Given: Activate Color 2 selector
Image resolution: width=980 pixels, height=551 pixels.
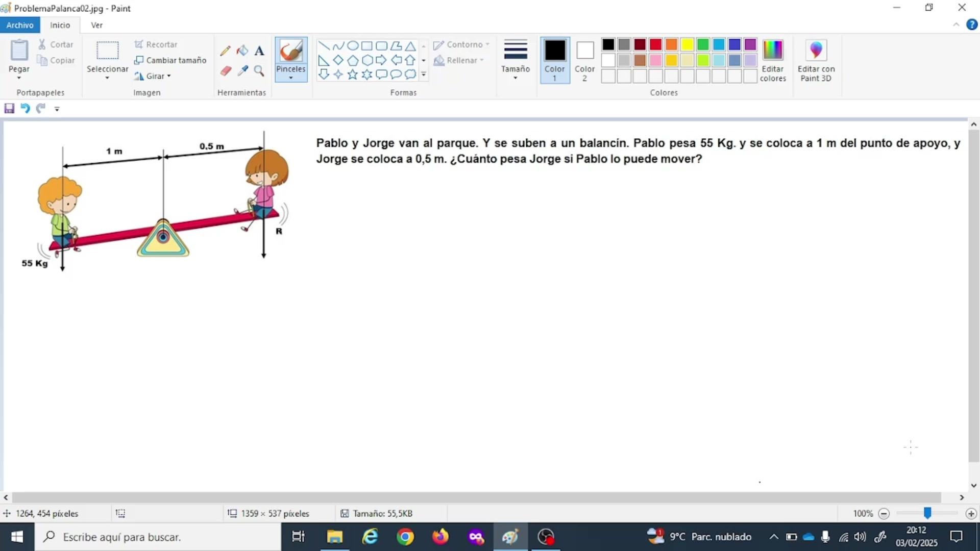Looking at the screenshot, I should [584, 60].
